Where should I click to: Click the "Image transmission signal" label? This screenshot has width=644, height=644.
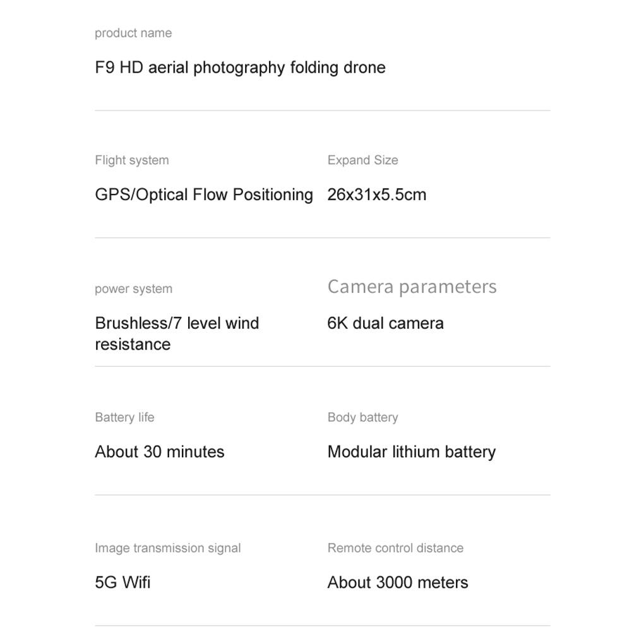click(167, 548)
